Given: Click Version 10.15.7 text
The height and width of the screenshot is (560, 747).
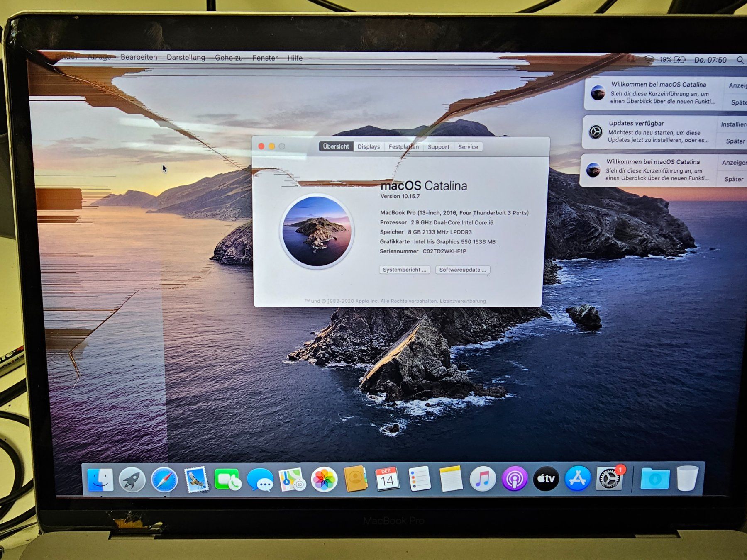Looking at the screenshot, I should pos(400,196).
